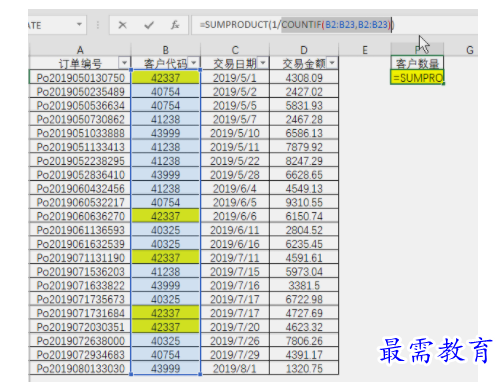Select cell Po2019061632539
Image resolution: width=501 pixels, height=382 pixels.
coord(80,244)
